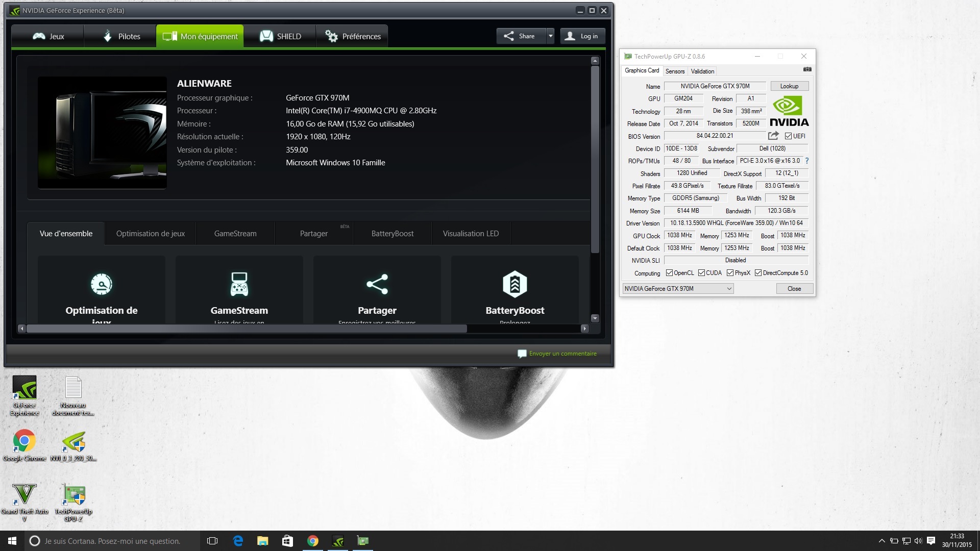Click the Alienware computer thumbnail image

pos(102,133)
